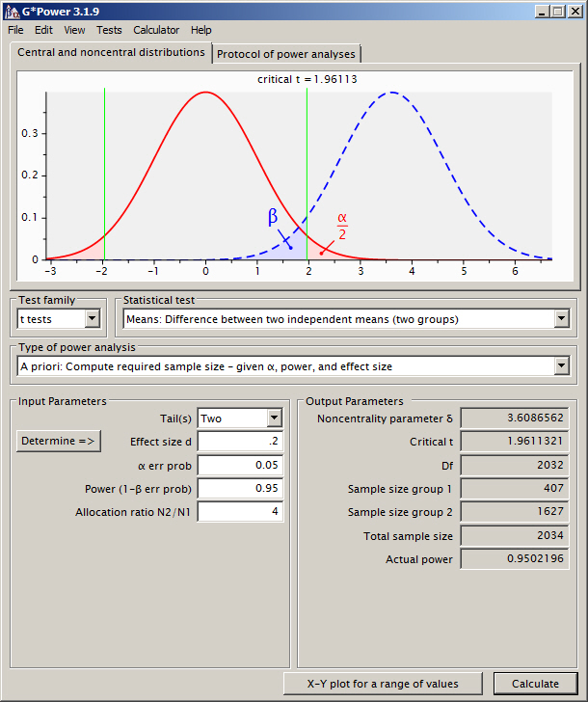Open the Help menu
The width and height of the screenshot is (588, 702).
pos(200,30)
